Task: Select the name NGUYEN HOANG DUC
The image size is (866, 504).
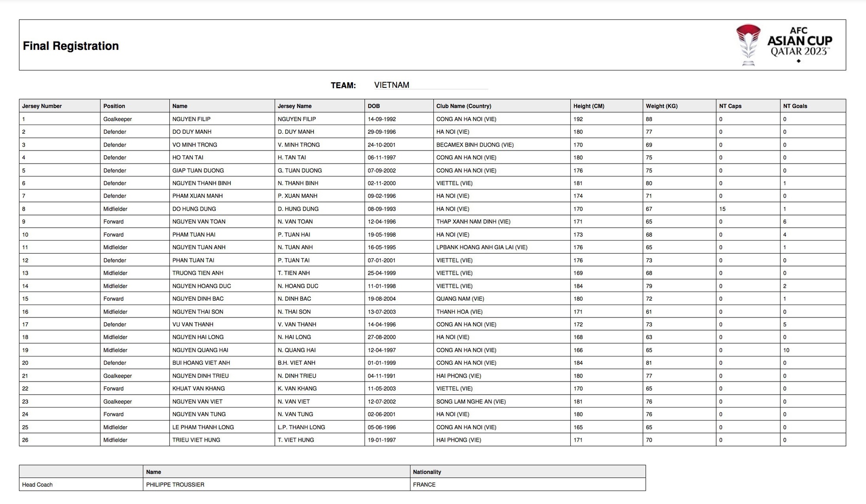Action: 202,286
